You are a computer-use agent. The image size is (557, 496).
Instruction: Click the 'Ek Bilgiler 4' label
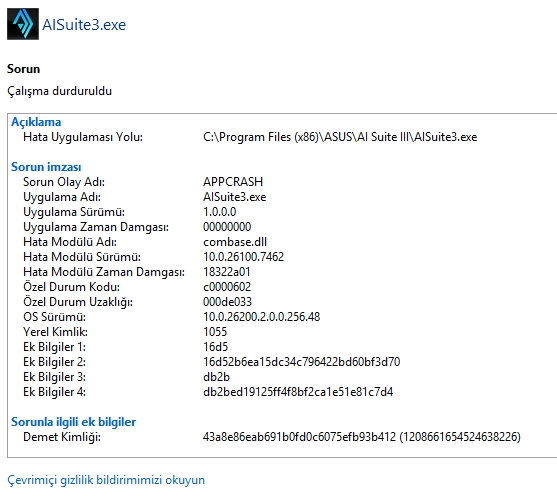pyautogui.click(x=54, y=392)
